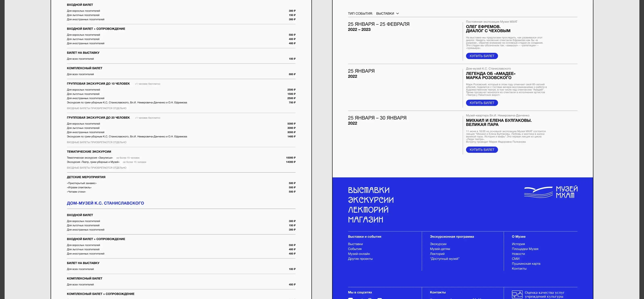Open the thumbs quality rating icon
The width and height of the screenshot is (644, 299).
(517, 294)
